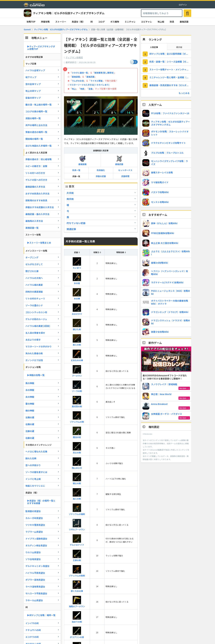Open the たいまつ weapon icon
The width and height of the screenshot is (215, 644).
point(77,261)
